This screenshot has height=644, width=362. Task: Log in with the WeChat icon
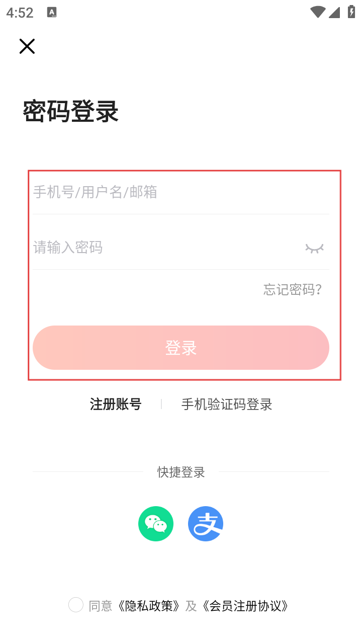(156, 524)
